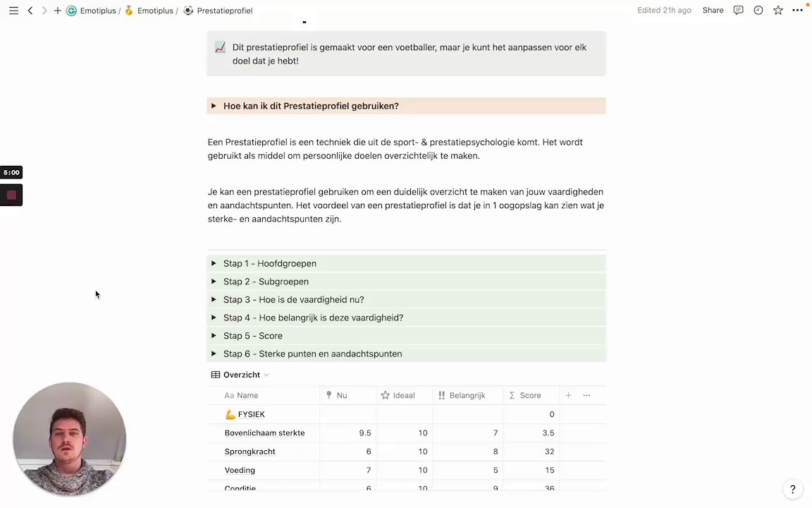The width and height of the screenshot is (812, 508).
Task: Create a new page with plus icon
Action: [x=58, y=11]
